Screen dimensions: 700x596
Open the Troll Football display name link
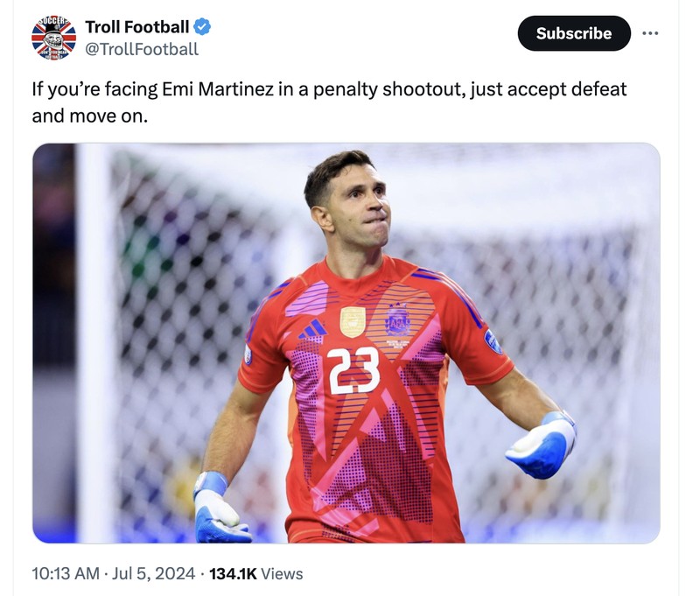136,27
